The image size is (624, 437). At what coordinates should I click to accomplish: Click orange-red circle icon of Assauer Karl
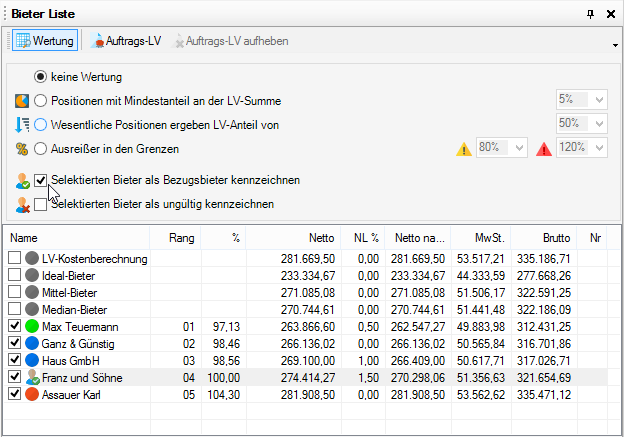32,394
